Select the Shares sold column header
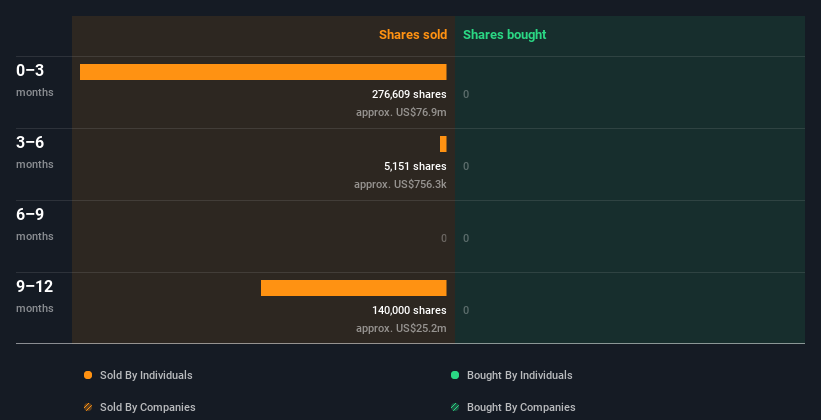This screenshot has width=821, height=420. pyautogui.click(x=412, y=35)
